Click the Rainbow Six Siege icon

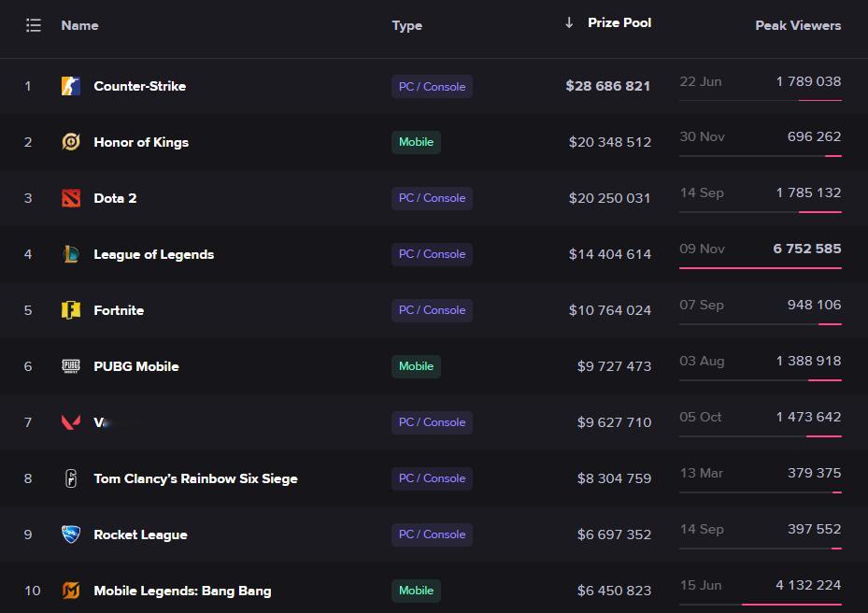pyautogui.click(x=71, y=478)
